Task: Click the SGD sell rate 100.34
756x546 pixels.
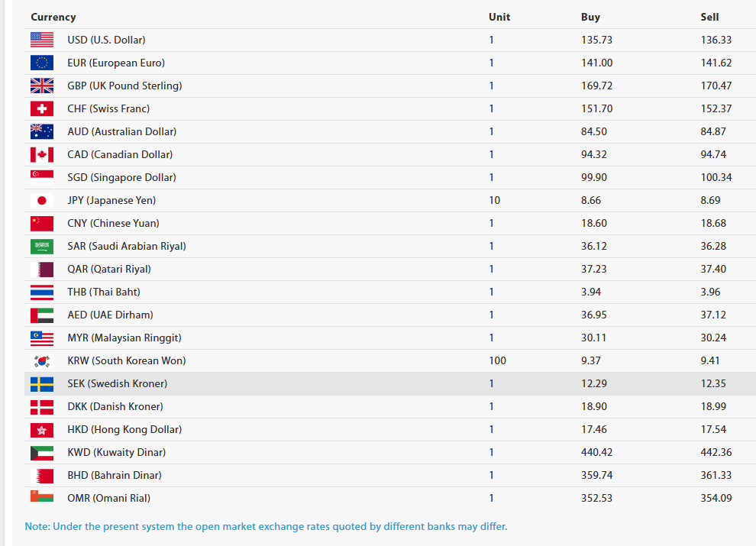Action: pyautogui.click(x=716, y=177)
